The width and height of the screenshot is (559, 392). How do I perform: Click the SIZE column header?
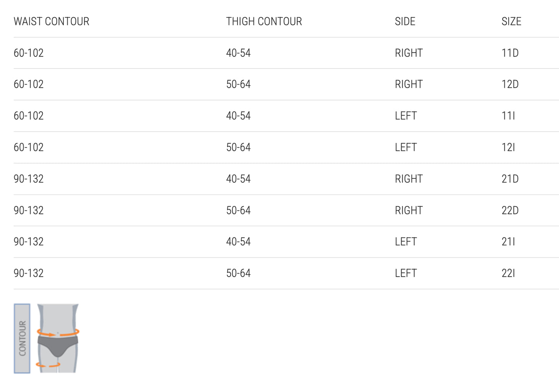[x=511, y=22]
